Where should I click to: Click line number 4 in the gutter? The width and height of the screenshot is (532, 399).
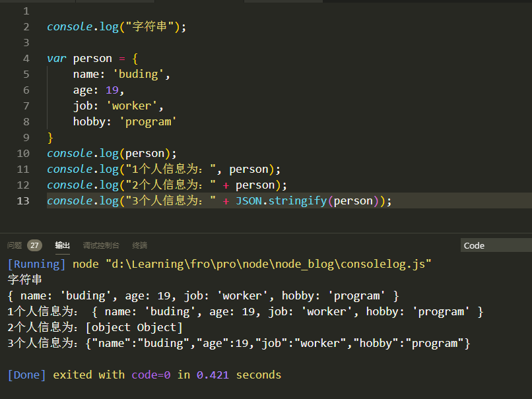point(26,58)
